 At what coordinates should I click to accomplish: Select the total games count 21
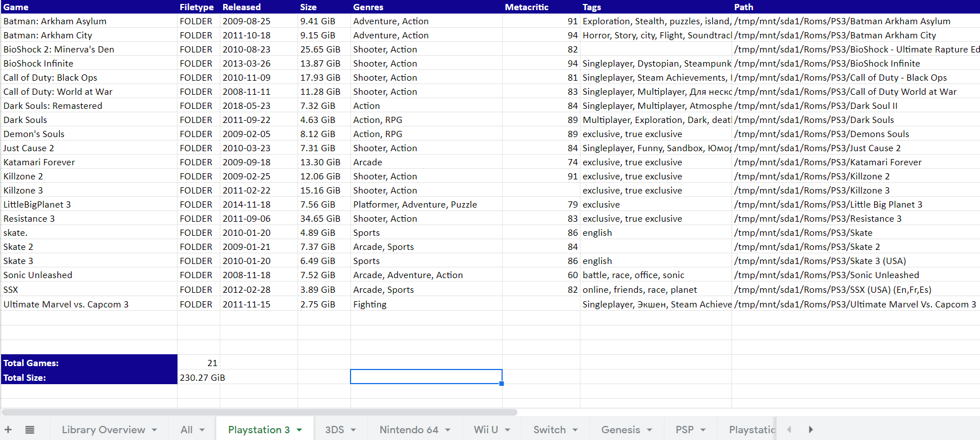point(198,363)
